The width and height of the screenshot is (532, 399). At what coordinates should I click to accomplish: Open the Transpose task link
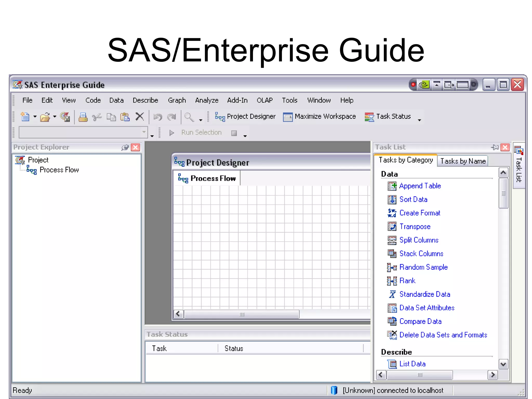coord(415,227)
